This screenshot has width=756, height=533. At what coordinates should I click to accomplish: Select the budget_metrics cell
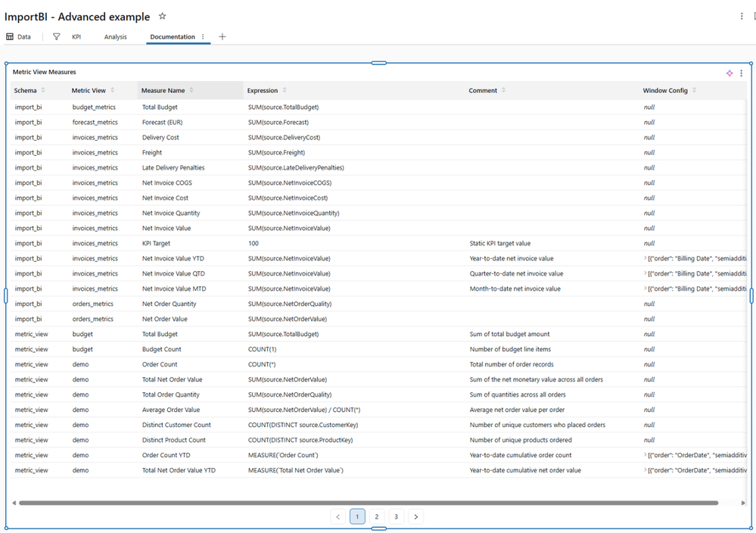coord(94,107)
